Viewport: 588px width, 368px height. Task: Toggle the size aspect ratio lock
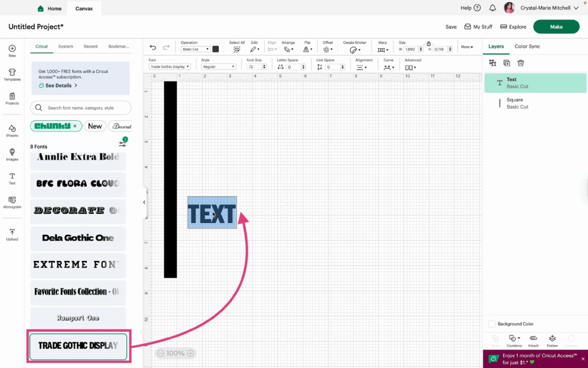428,44
